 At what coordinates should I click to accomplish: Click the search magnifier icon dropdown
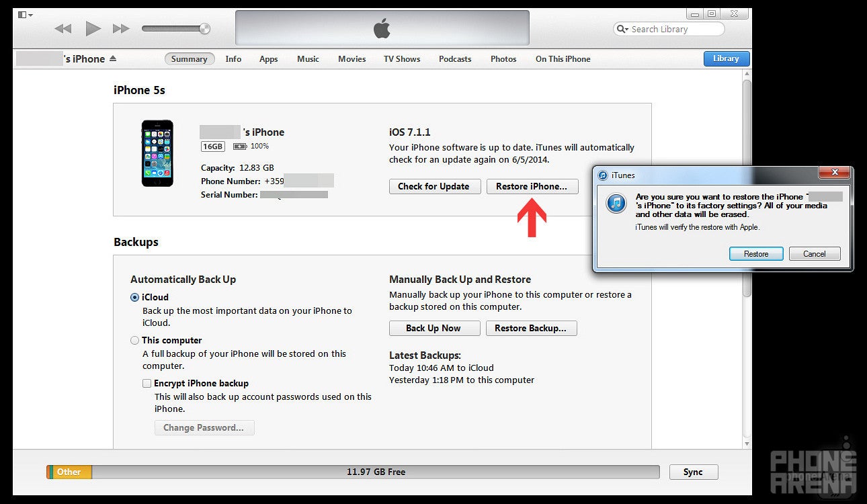(623, 29)
